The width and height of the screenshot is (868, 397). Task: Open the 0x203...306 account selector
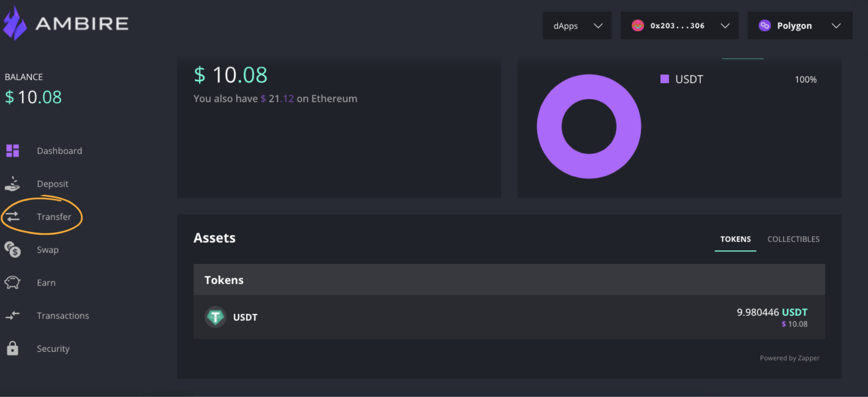(x=679, y=25)
